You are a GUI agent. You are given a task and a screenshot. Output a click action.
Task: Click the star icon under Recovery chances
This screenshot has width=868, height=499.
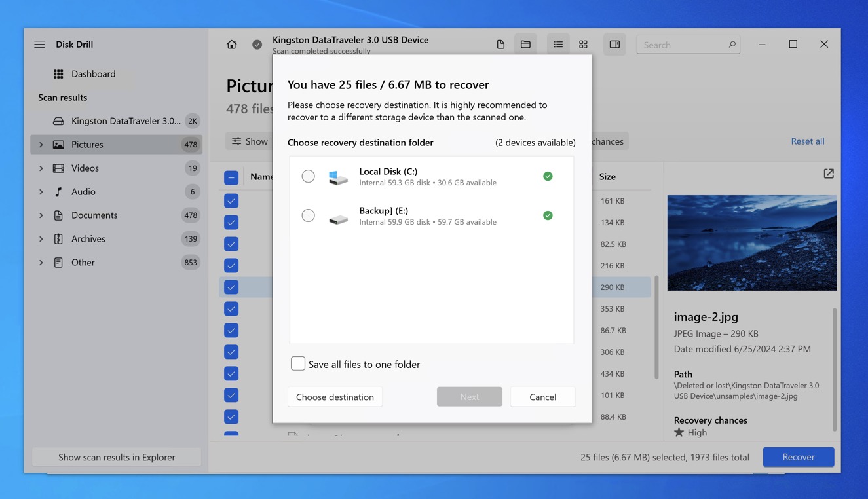point(679,432)
